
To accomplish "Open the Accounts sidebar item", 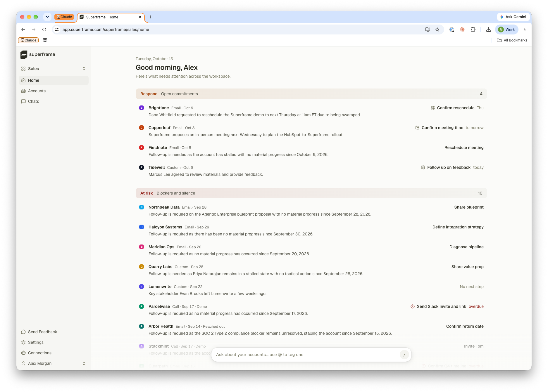I will coord(54,91).
